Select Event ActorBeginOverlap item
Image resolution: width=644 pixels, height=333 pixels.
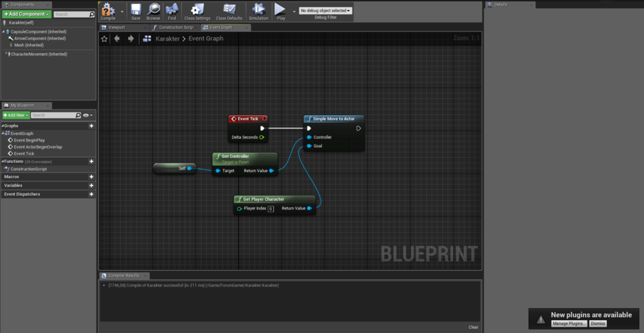tap(38, 146)
